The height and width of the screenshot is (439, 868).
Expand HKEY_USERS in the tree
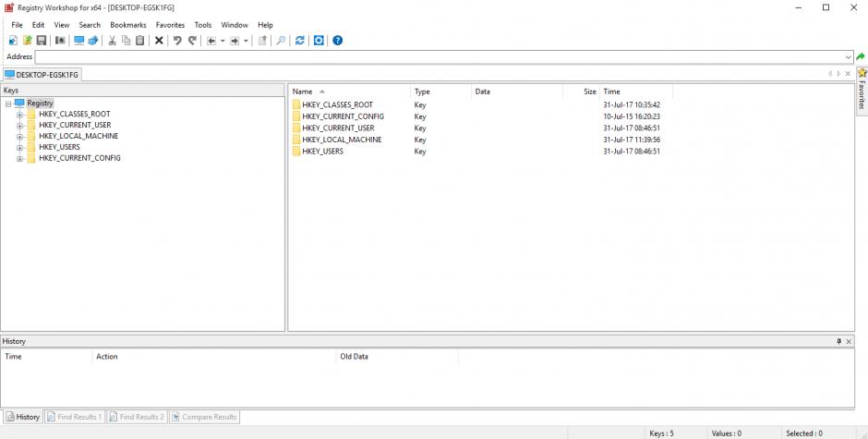coord(20,148)
